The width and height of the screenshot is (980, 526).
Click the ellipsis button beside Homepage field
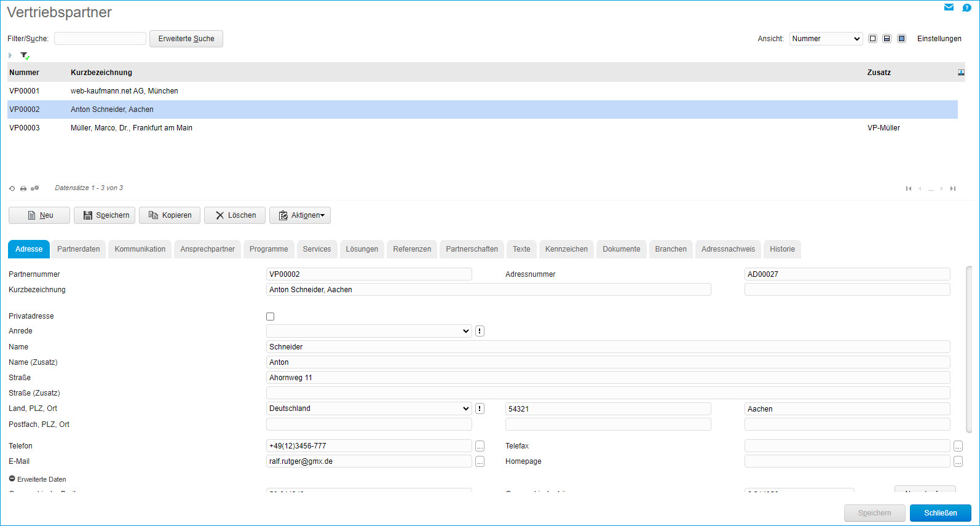[x=958, y=461]
